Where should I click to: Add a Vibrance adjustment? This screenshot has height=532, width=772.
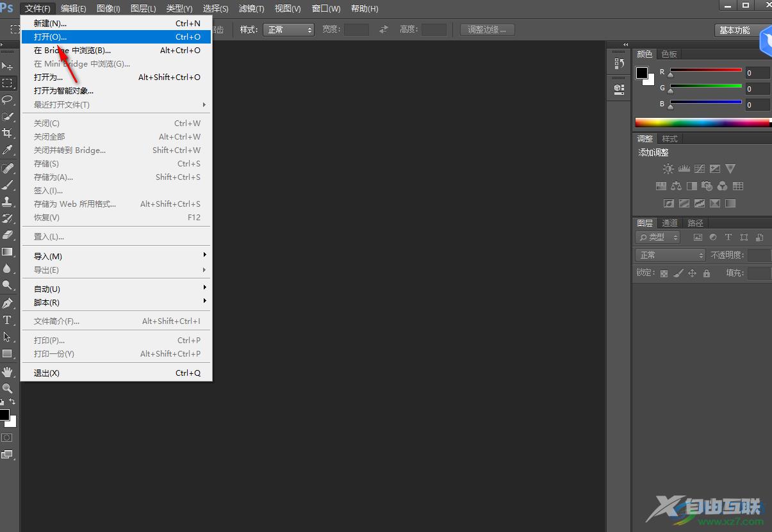click(x=730, y=169)
